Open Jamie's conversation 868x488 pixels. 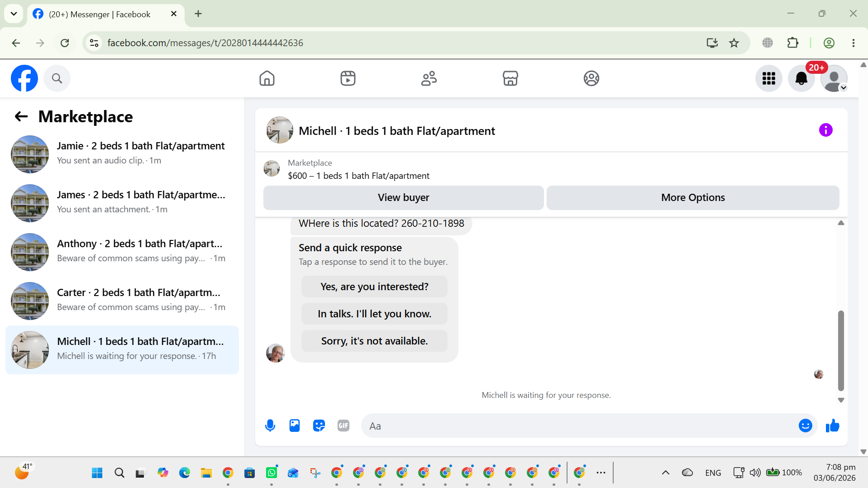point(122,154)
